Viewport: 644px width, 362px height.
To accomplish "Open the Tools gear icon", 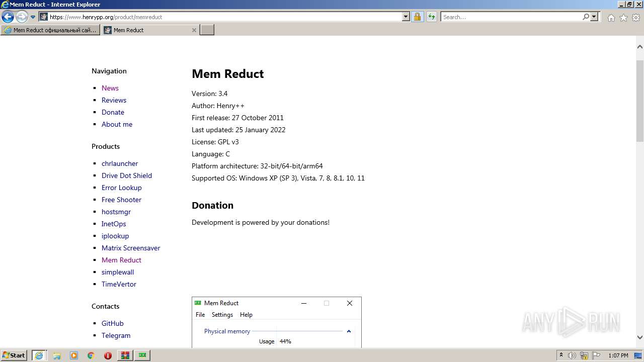I will [636, 18].
